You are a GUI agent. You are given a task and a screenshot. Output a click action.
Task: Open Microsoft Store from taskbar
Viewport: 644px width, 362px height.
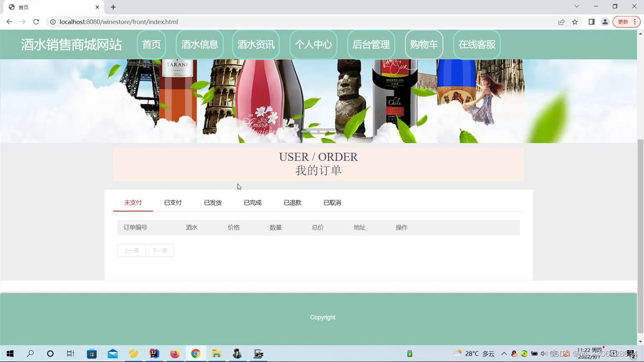pyautogui.click(x=91, y=354)
